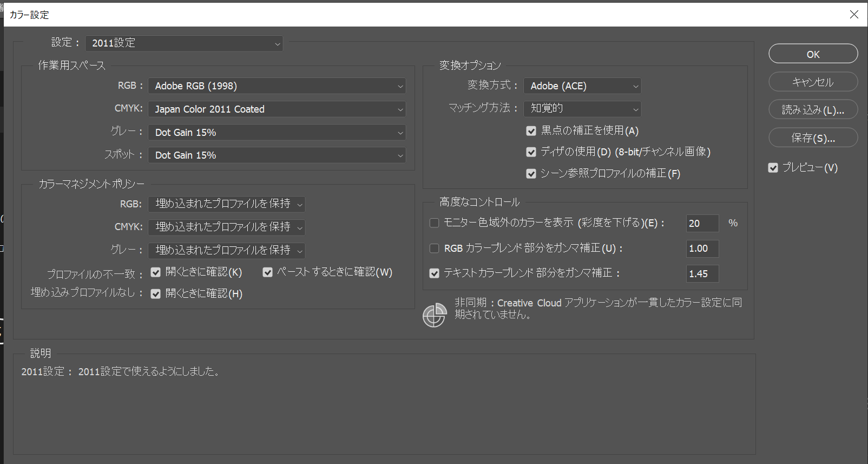Viewport: 868px width, 464px height.
Task: Click the desaturation percent field showing 20
Action: pos(702,223)
